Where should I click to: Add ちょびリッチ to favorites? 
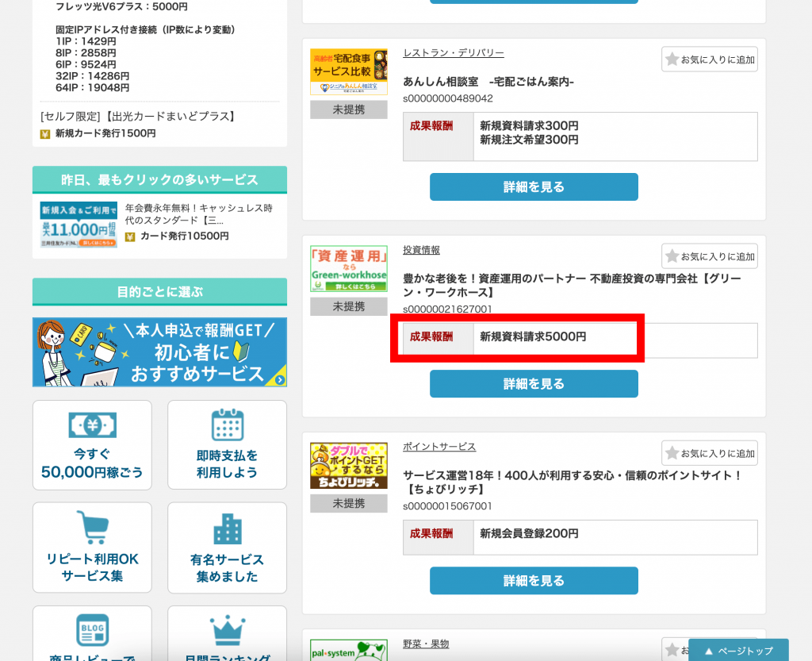click(x=710, y=453)
